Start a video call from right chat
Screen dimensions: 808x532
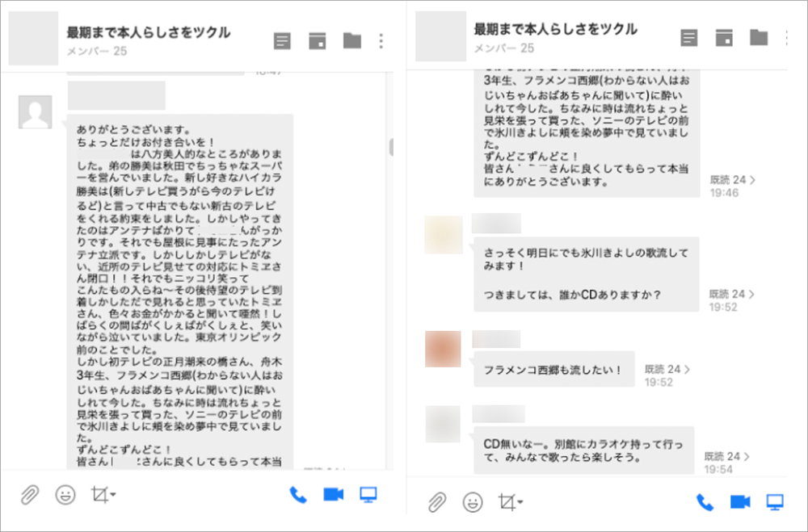pos(739,502)
